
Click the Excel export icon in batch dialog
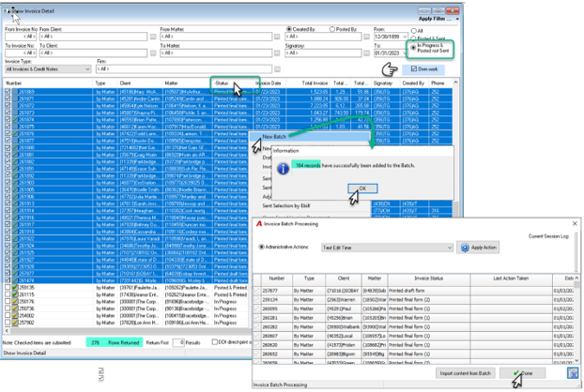coord(573,372)
